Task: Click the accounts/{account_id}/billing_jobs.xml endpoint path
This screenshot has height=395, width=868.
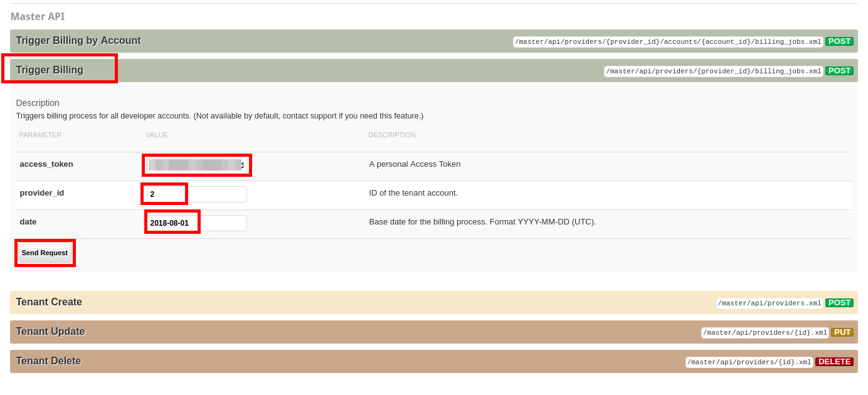Action: pos(668,42)
